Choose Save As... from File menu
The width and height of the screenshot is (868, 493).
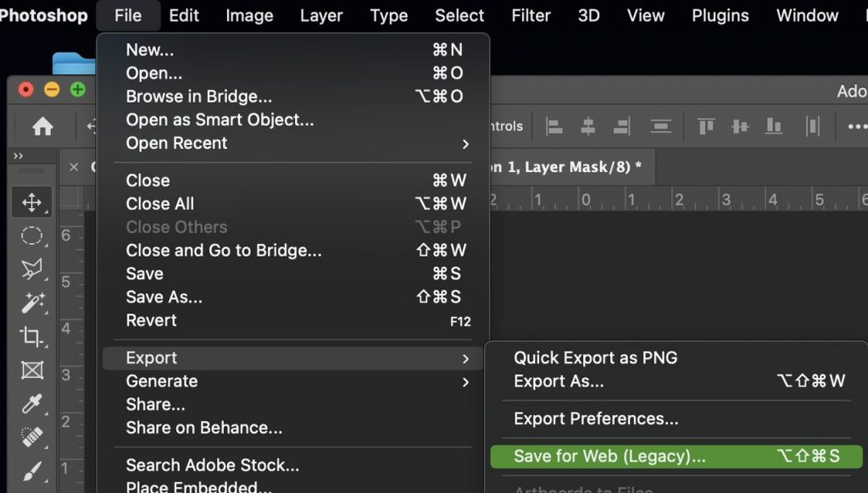(x=292, y=296)
